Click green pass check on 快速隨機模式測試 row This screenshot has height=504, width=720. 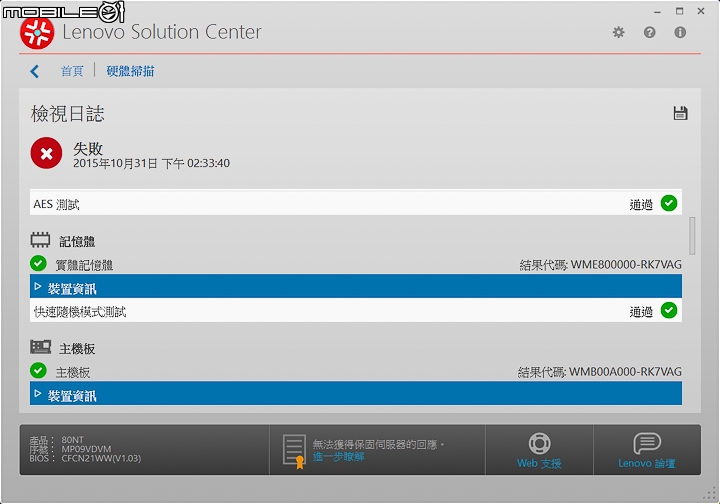[x=669, y=310]
